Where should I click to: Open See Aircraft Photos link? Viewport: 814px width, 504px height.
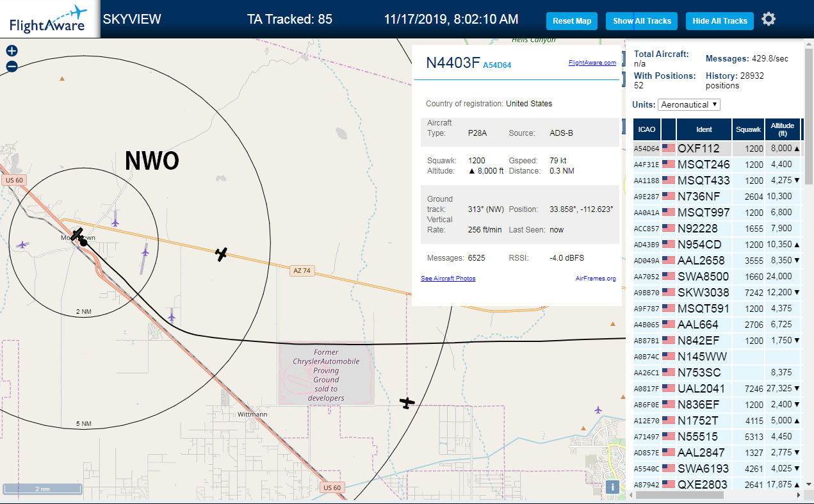pos(448,279)
